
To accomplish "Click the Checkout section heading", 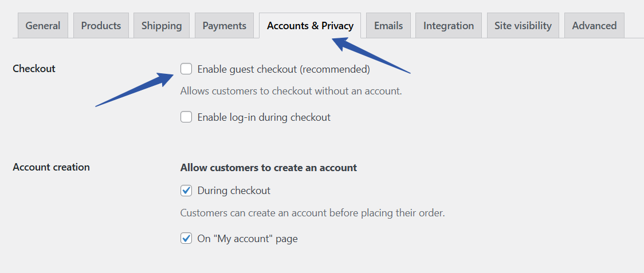I will pyautogui.click(x=34, y=69).
